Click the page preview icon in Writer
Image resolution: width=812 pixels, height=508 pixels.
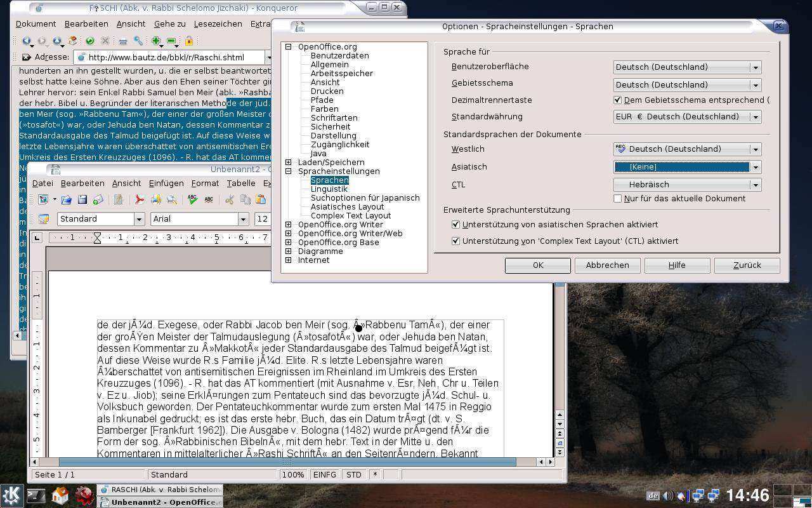click(x=172, y=199)
